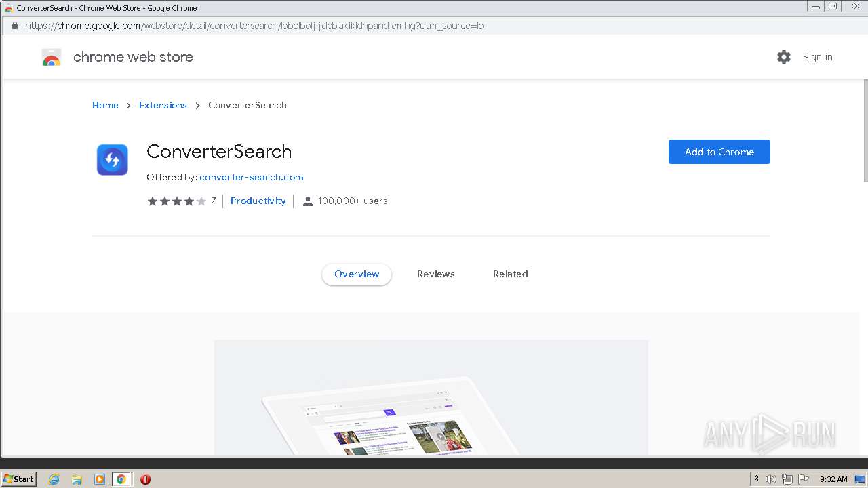The height and width of the screenshot is (488, 868).
Task: Open the Productivity category link
Action: tap(258, 201)
